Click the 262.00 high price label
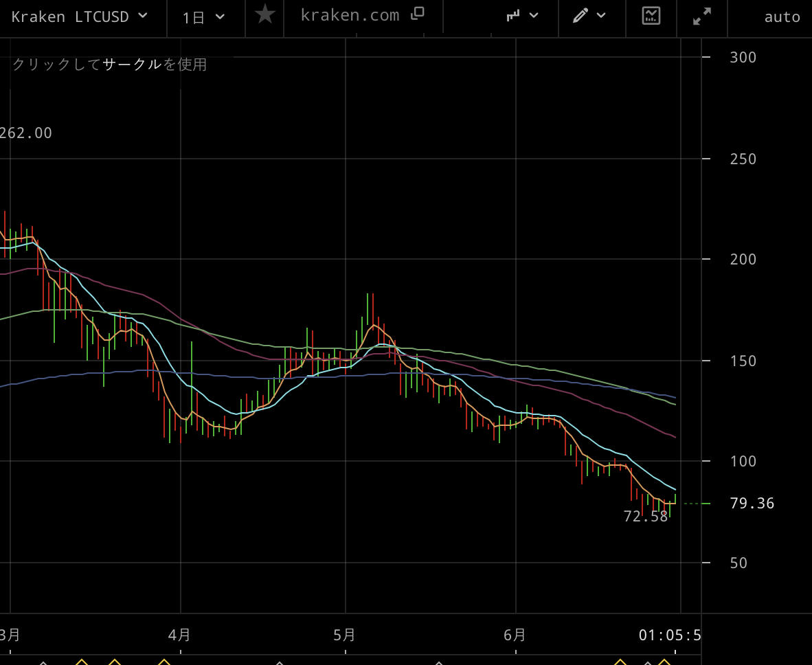This screenshot has height=665, width=812. tap(25, 133)
